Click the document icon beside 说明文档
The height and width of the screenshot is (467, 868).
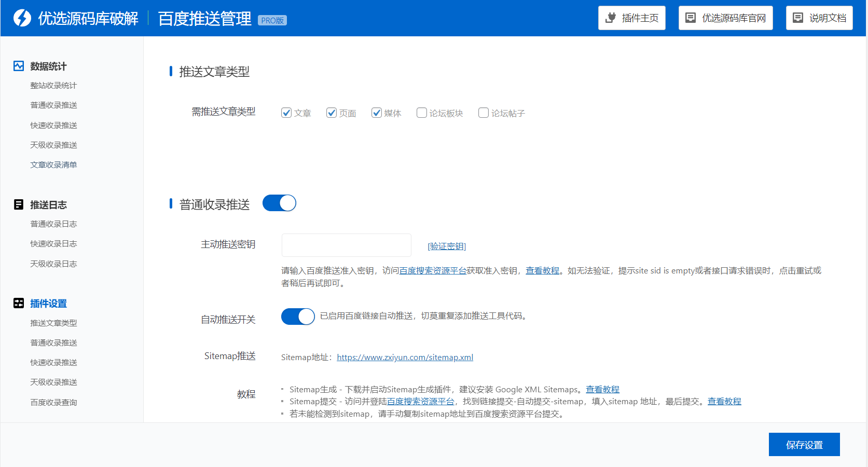(798, 18)
